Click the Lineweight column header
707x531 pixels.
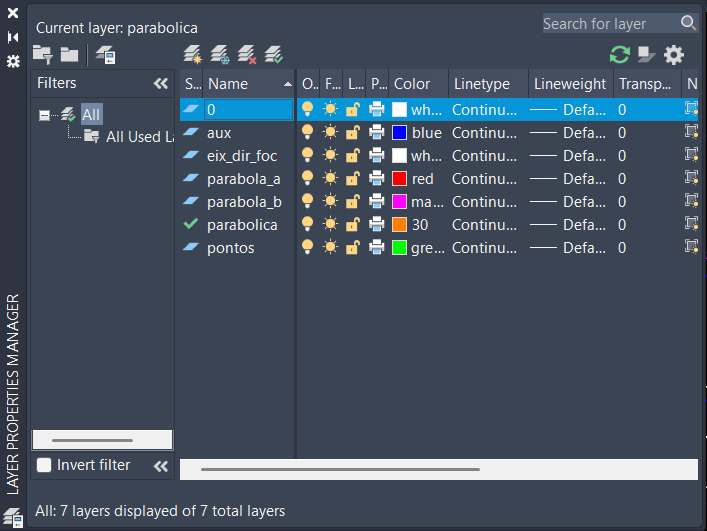pos(569,84)
